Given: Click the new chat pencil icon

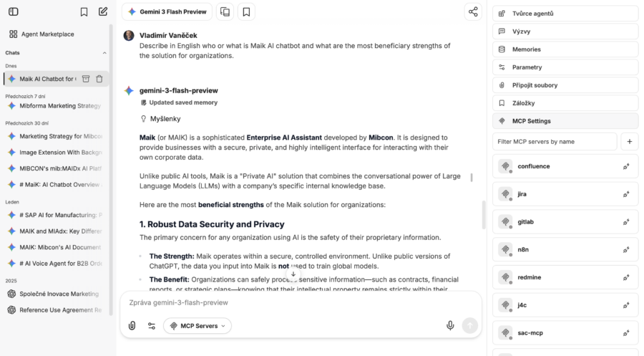Looking at the screenshot, I should [103, 11].
